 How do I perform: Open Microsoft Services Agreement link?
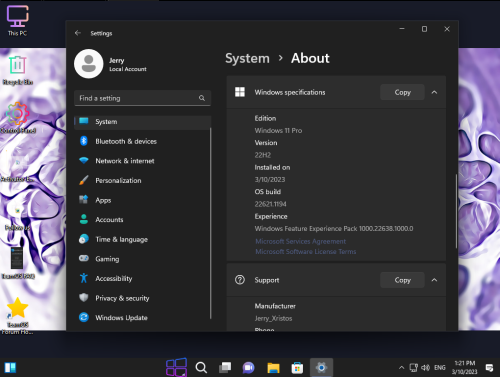click(x=300, y=241)
